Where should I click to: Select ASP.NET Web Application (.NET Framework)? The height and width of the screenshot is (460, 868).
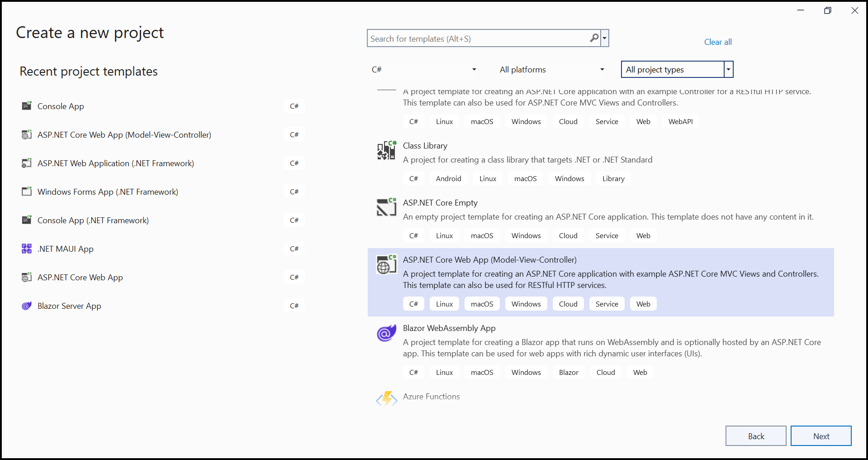click(116, 163)
